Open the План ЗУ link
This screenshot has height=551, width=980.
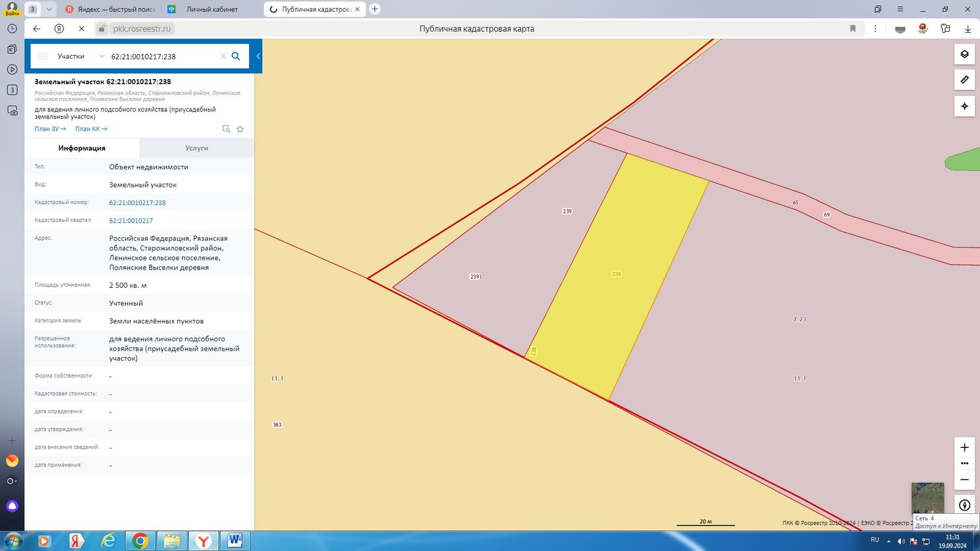pos(50,129)
